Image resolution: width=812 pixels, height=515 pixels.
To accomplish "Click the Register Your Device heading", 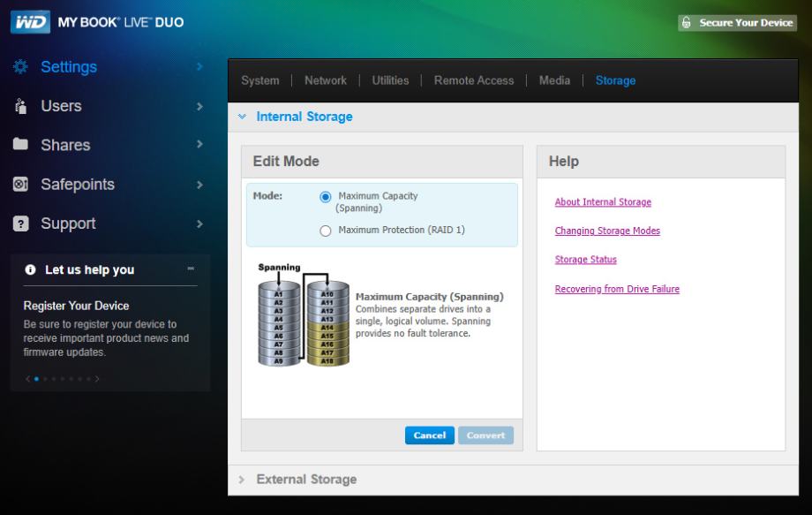I will [x=76, y=306].
